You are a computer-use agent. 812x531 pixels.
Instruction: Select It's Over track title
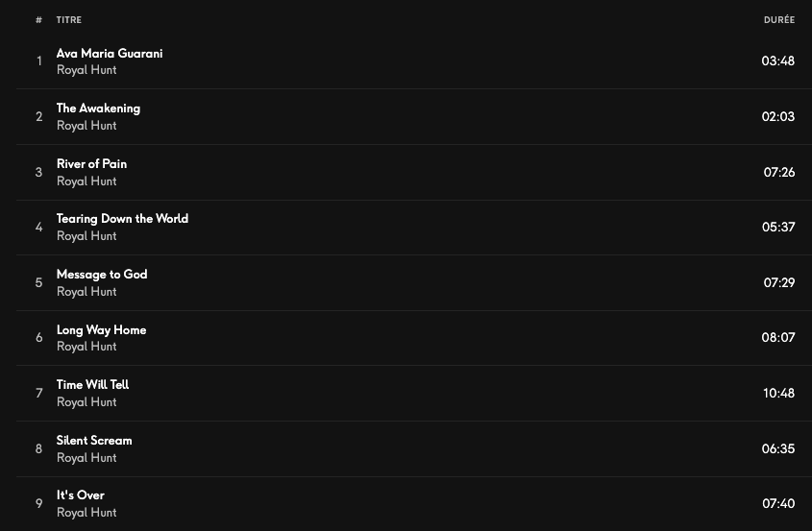pos(81,495)
